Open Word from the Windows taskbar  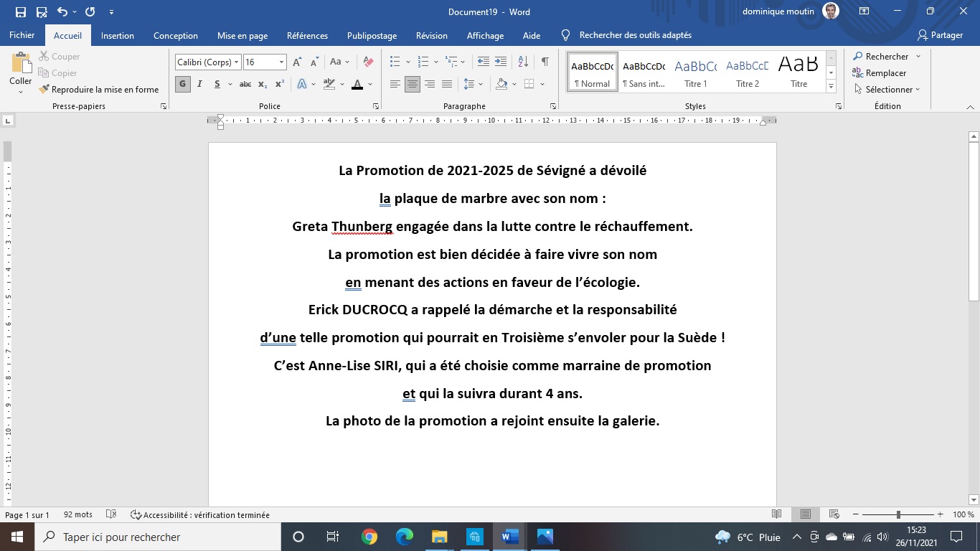510,537
